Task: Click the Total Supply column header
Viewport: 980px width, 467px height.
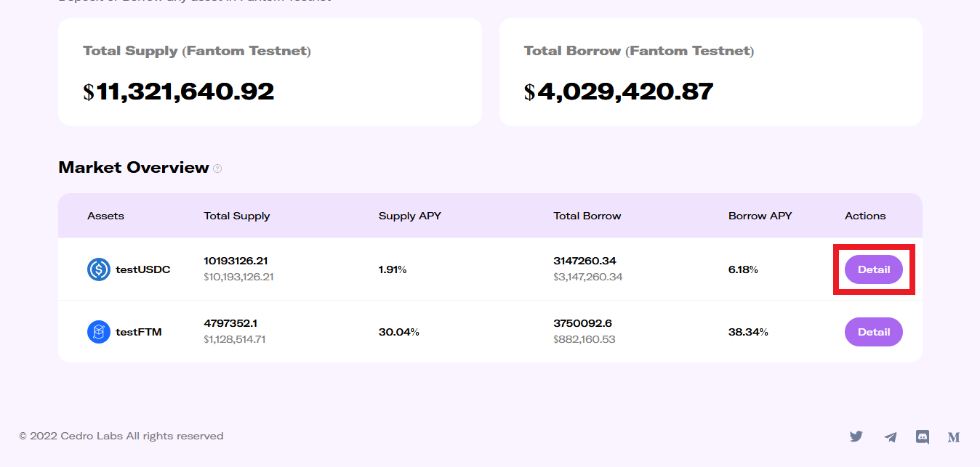Action: click(x=236, y=216)
